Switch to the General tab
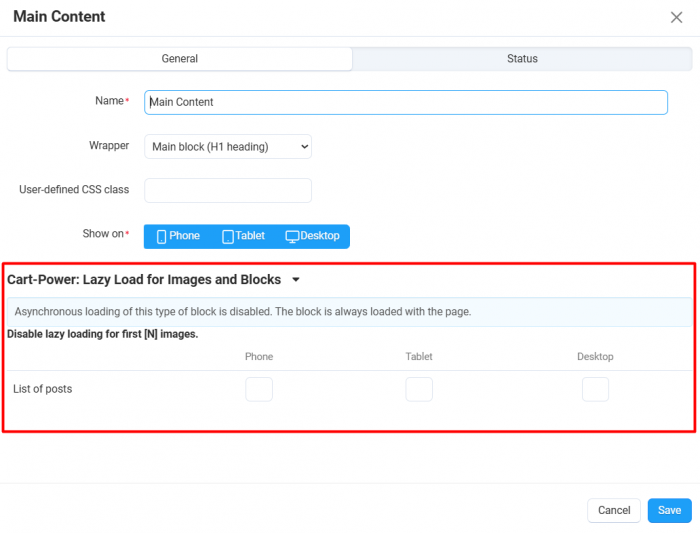700x533 pixels. (x=179, y=59)
